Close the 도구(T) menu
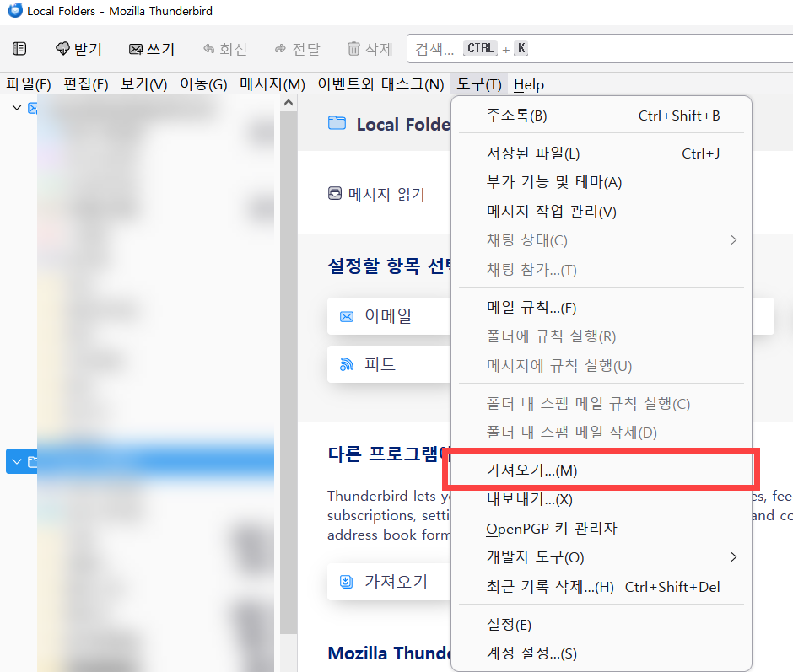This screenshot has width=793, height=672. point(479,84)
